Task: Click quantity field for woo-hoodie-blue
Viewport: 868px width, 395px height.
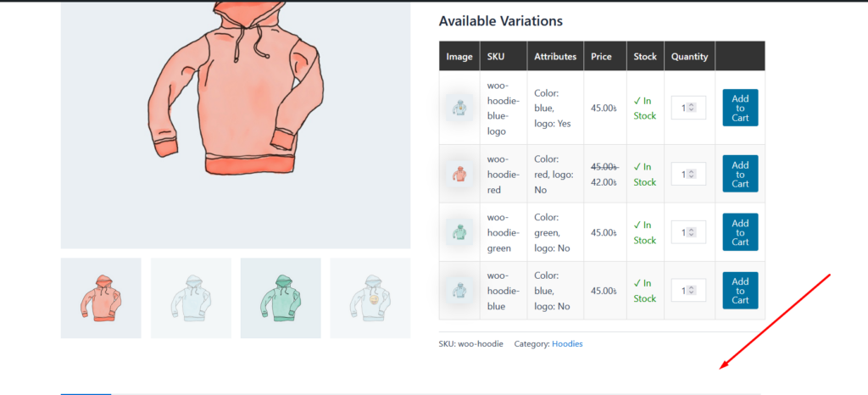Action: tap(683, 291)
